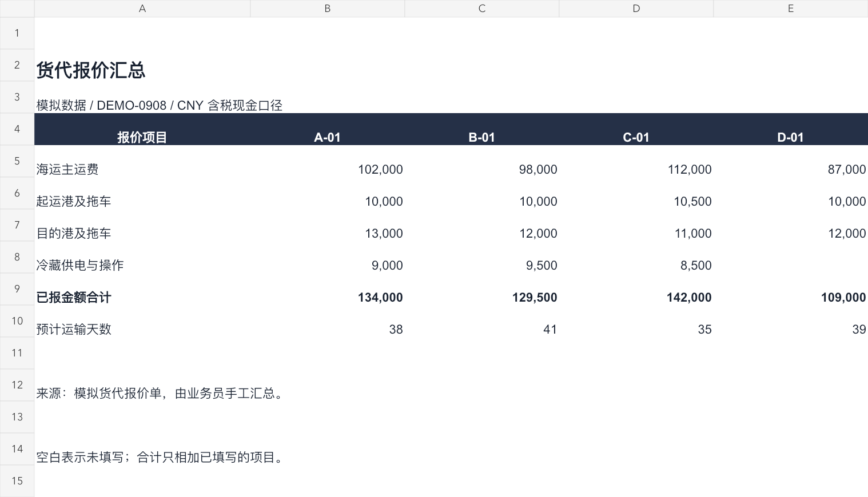Select column B header
This screenshot has width=868, height=497.
[328, 9]
